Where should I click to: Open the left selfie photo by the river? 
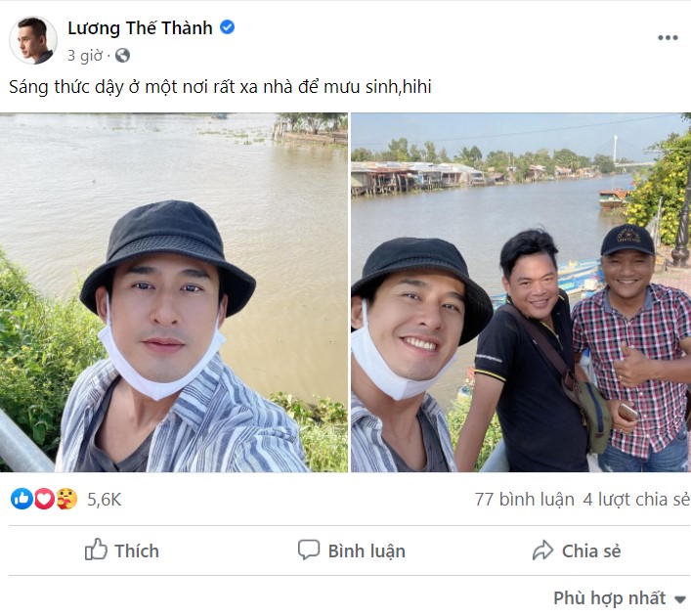click(x=174, y=292)
